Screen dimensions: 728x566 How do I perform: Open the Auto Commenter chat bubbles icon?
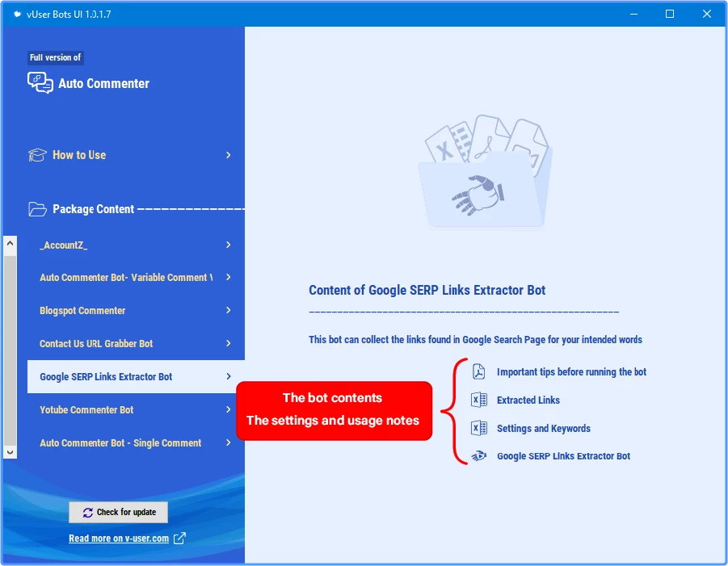pos(40,83)
